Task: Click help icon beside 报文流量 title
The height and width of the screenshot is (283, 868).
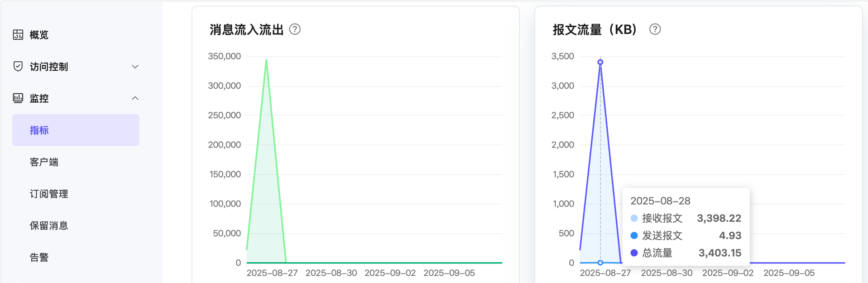Action: point(655,29)
